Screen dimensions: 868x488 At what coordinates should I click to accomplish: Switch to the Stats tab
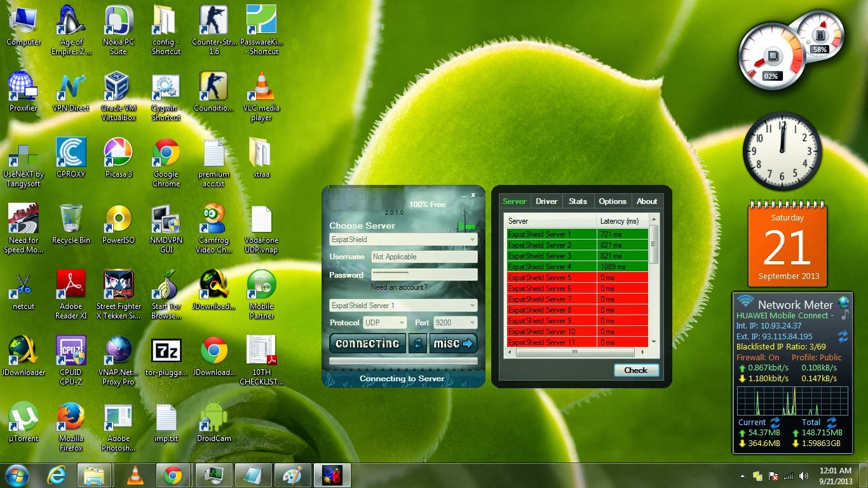[x=578, y=201]
